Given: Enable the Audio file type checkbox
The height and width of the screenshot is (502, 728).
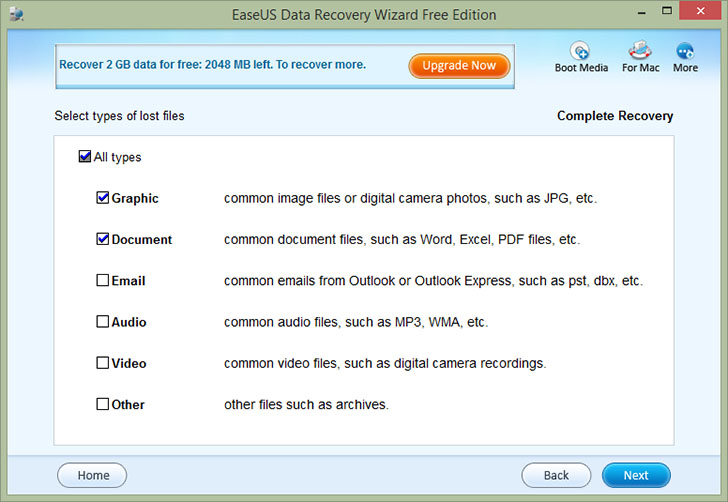Looking at the screenshot, I should pos(102,321).
